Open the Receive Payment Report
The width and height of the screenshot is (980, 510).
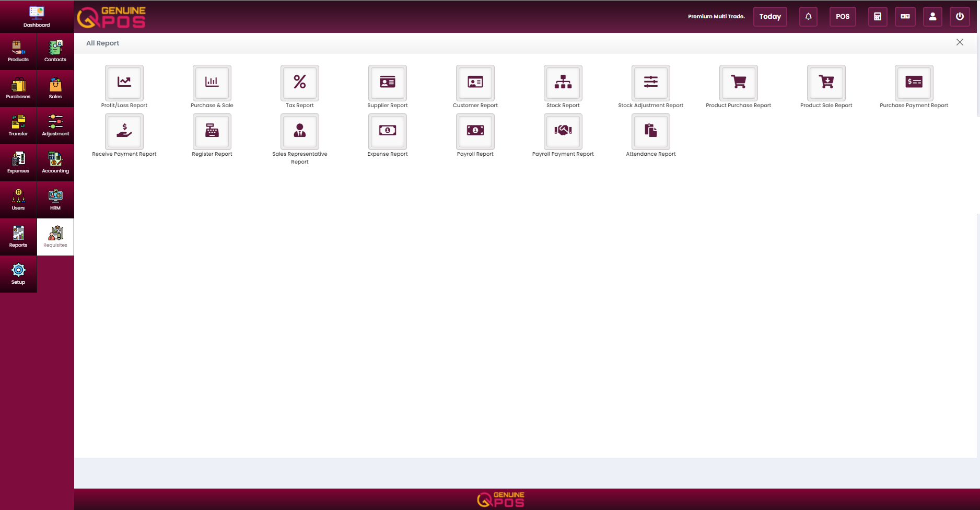tap(124, 131)
